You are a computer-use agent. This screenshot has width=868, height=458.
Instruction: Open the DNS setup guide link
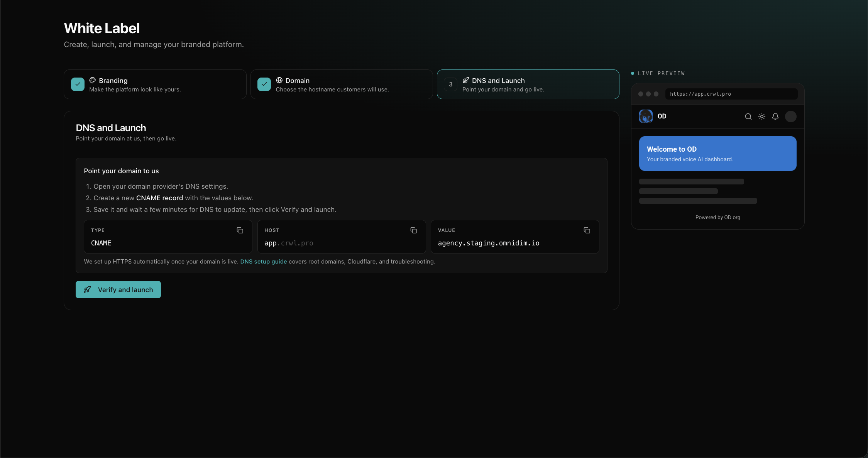tap(264, 262)
